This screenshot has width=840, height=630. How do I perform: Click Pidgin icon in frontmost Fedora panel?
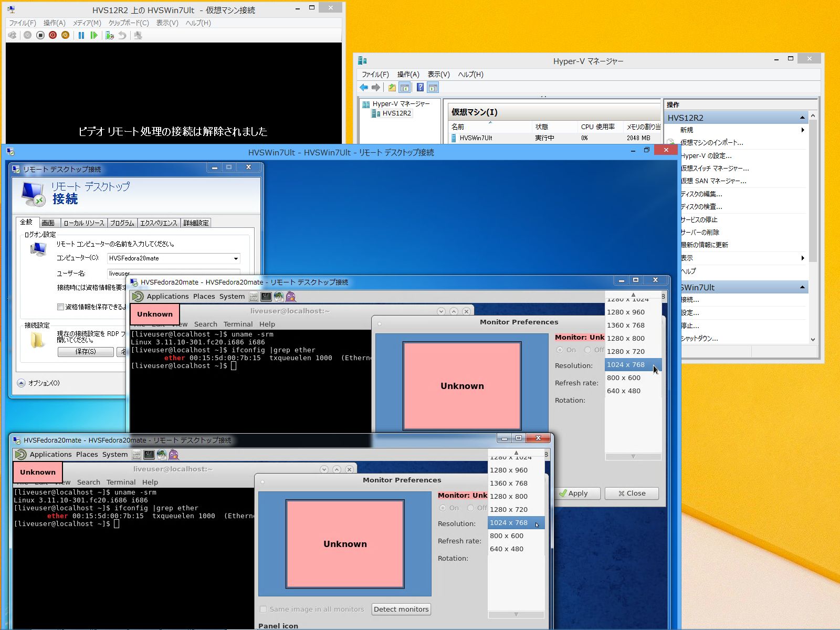coord(174,455)
